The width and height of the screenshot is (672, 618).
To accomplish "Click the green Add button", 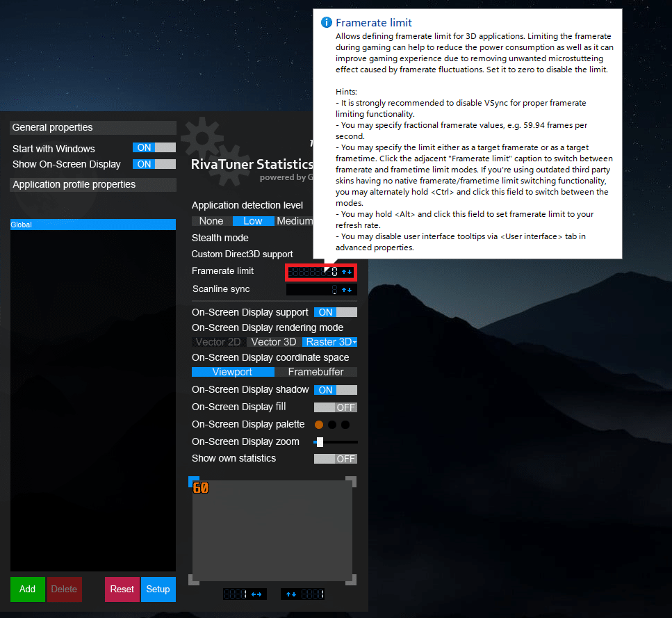I will (27, 589).
